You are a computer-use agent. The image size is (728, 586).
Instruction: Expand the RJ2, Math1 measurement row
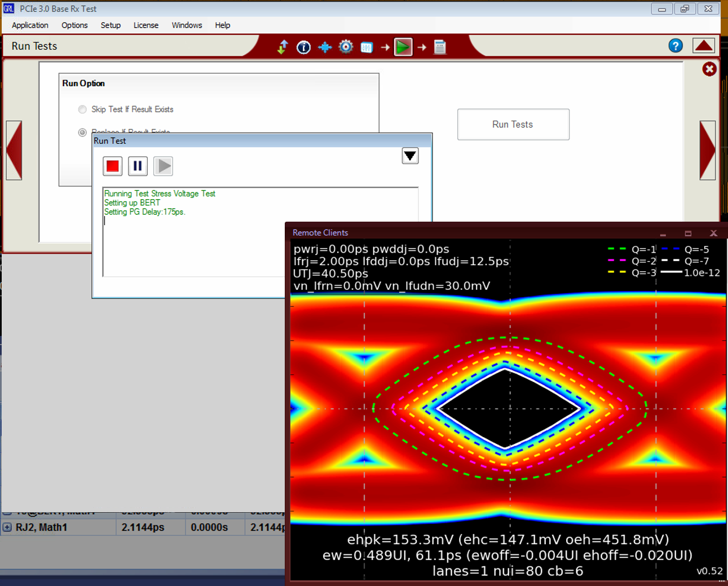click(x=7, y=527)
